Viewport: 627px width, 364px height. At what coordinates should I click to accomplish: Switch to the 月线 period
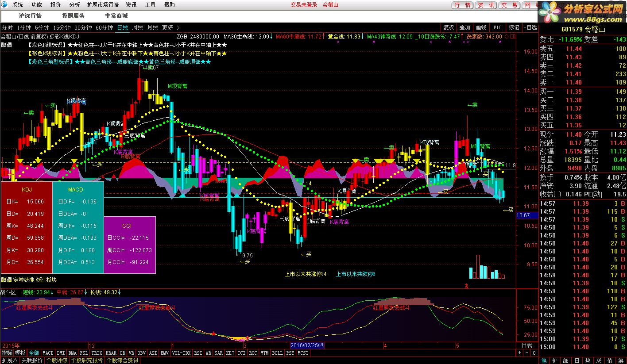click(x=153, y=27)
